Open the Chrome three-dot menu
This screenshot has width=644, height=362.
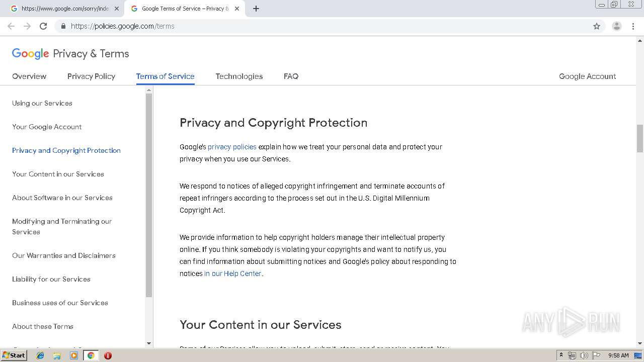coord(633,26)
